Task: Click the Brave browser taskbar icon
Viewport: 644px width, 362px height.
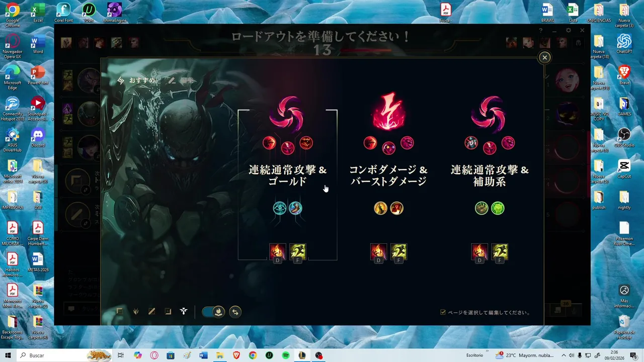Action: pos(236,355)
